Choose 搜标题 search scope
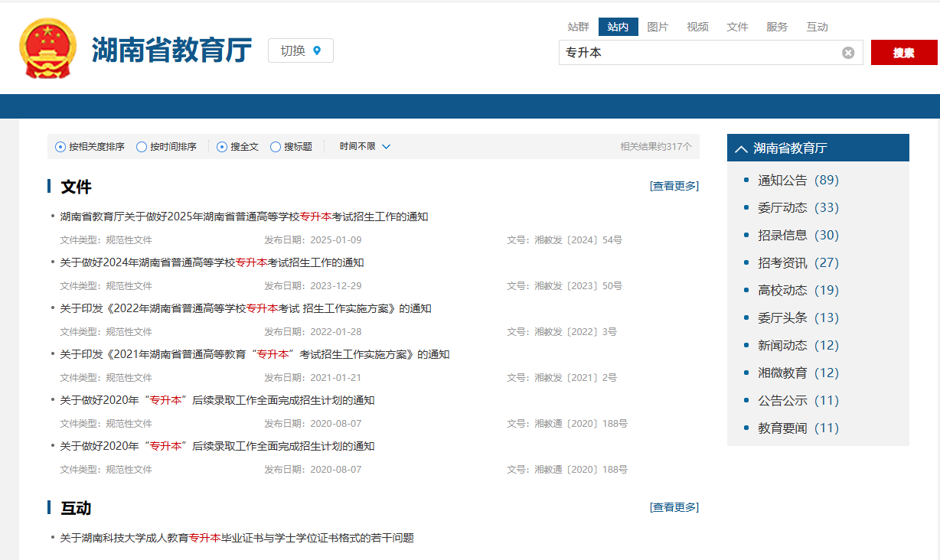 pos(276,147)
